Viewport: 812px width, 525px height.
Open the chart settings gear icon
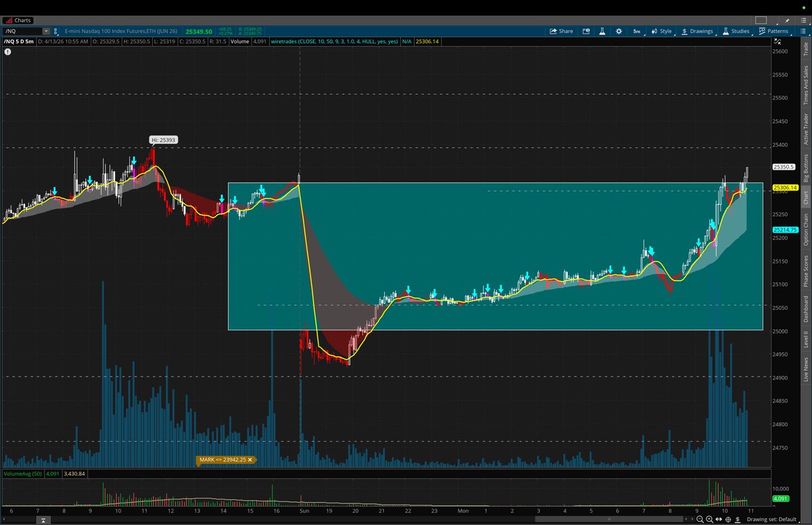[x=618, y=31]
